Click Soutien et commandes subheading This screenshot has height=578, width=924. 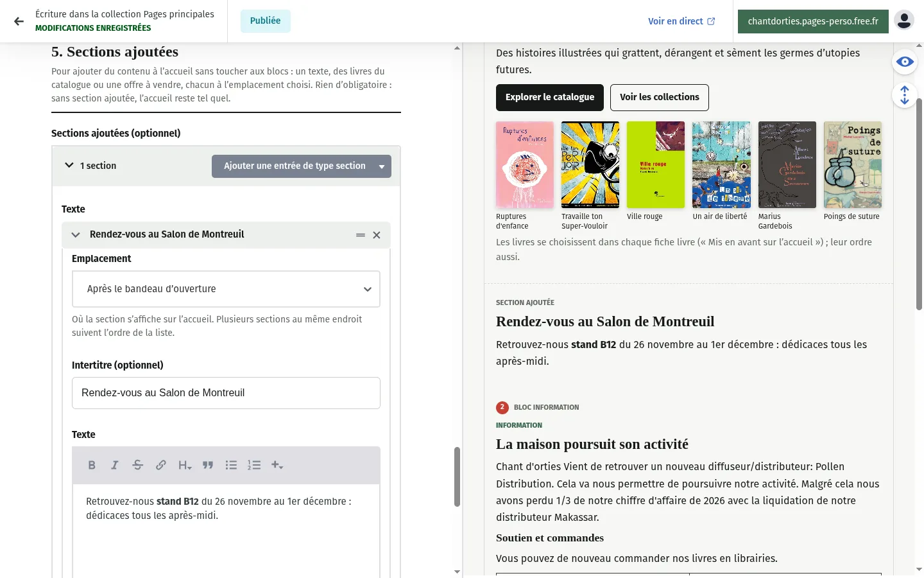[550, 538]
